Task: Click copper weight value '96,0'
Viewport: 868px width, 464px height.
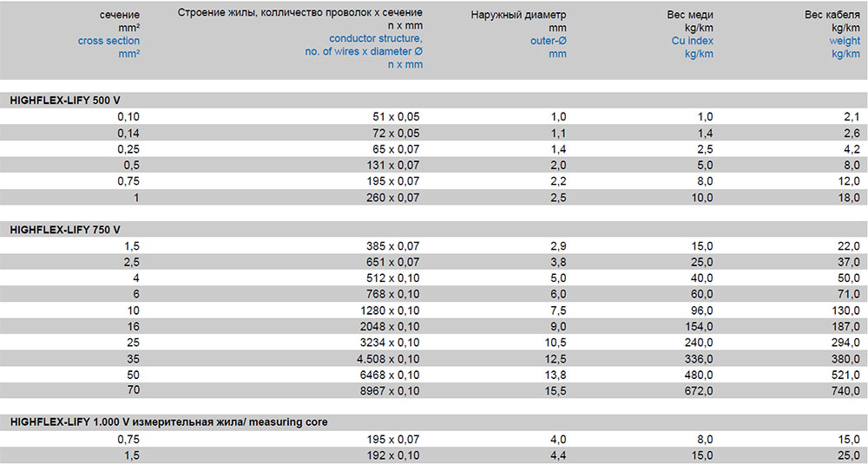Action: click(x=702, y=310)
